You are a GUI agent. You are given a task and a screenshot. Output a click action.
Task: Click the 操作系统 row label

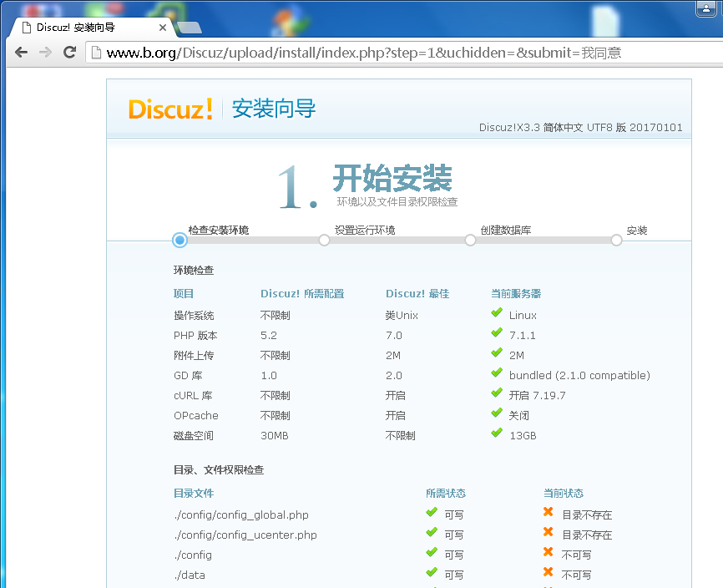pyautogui.click(x=194, y=316)
